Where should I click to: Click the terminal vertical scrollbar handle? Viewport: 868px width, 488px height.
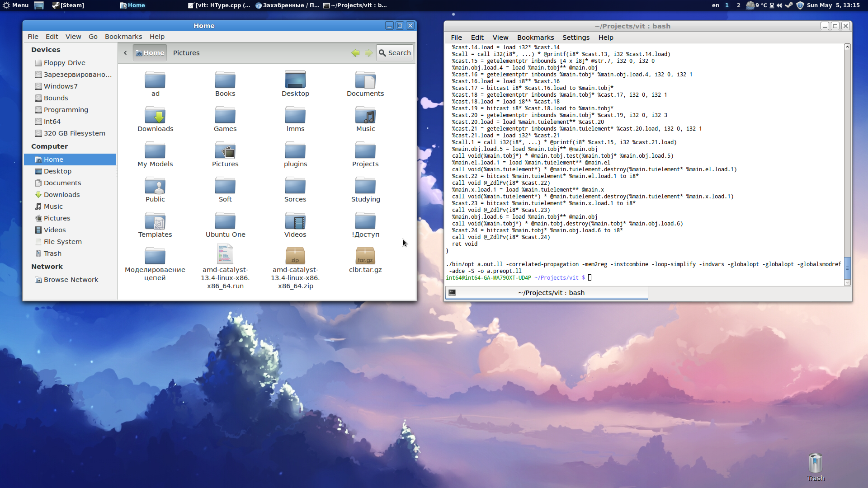847,268
